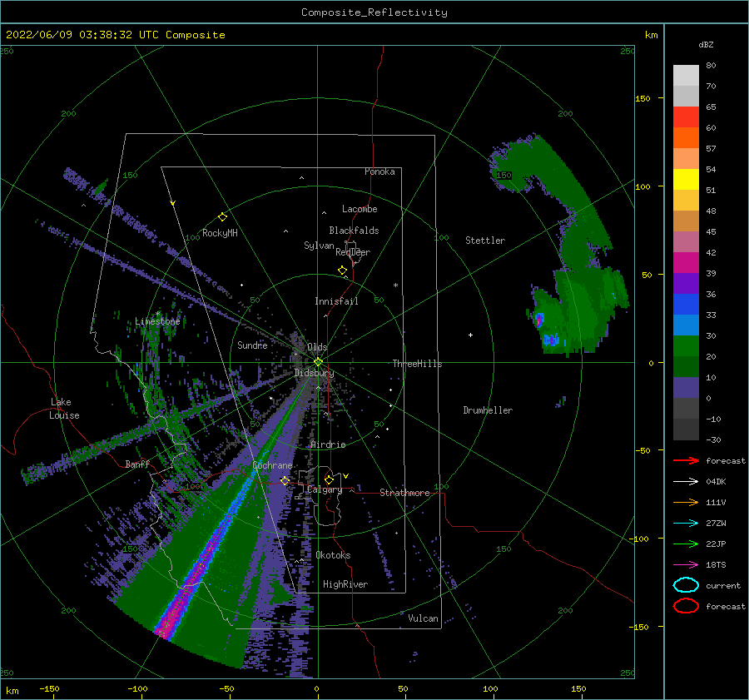Screen dimensions: 749x700
Task: Select the 33 dBZ blue swatch
Action: [686, 325]
